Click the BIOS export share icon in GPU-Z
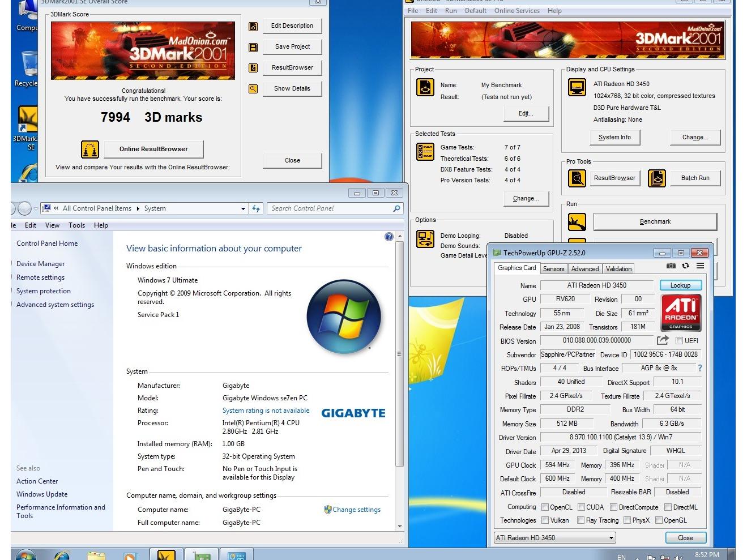 [x=663, y=340]
